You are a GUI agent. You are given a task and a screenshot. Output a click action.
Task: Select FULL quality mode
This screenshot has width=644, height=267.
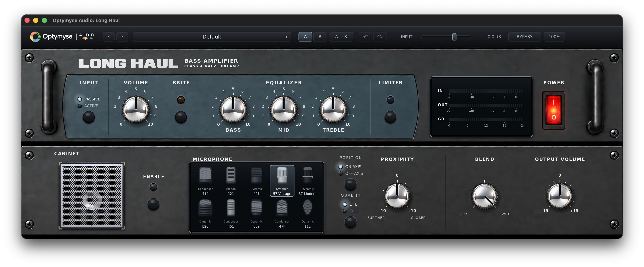click(x=351, y=211)
